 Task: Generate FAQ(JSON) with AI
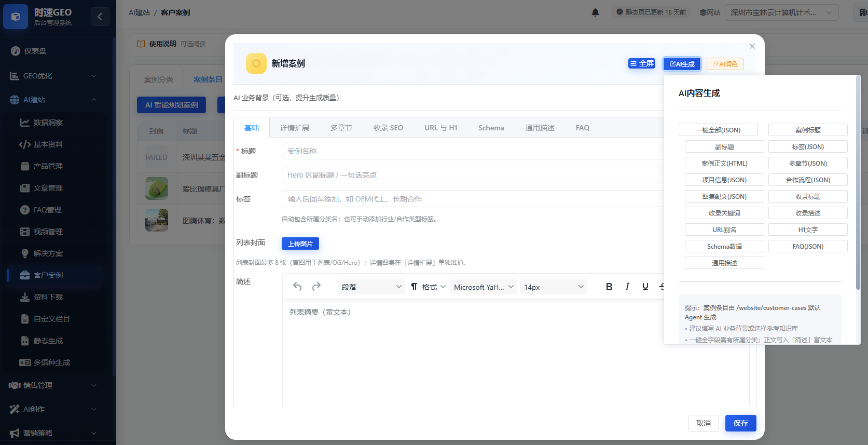pos(808,246)
